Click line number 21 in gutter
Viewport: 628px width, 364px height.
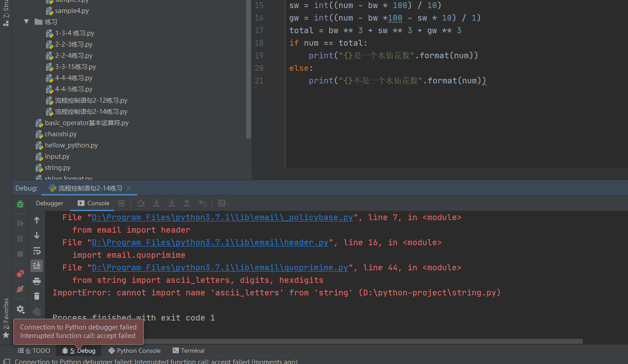coord(259,81)
